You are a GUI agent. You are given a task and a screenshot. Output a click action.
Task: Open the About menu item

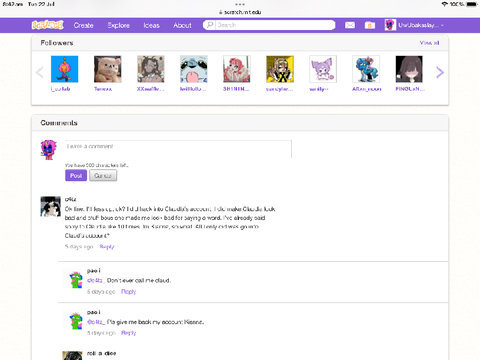(x=182, y=25)
